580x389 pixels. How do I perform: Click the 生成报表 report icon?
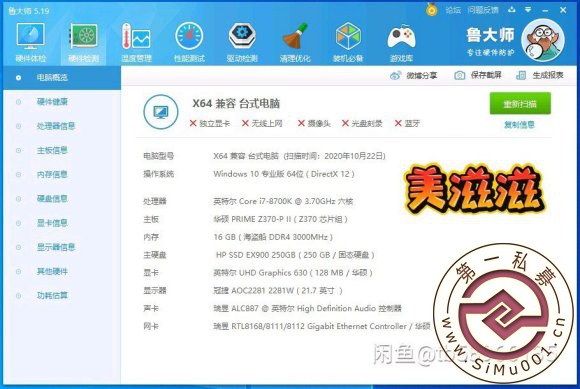tap(521, 75)
